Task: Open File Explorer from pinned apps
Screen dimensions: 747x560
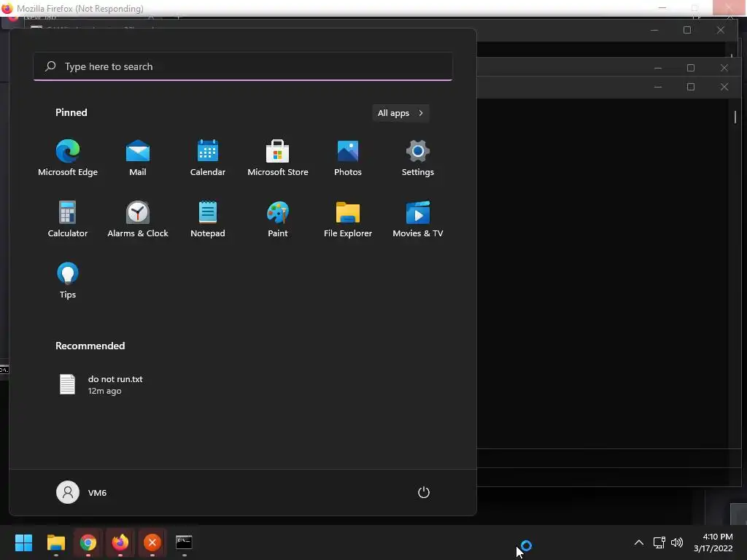Action: click(348, 219)
